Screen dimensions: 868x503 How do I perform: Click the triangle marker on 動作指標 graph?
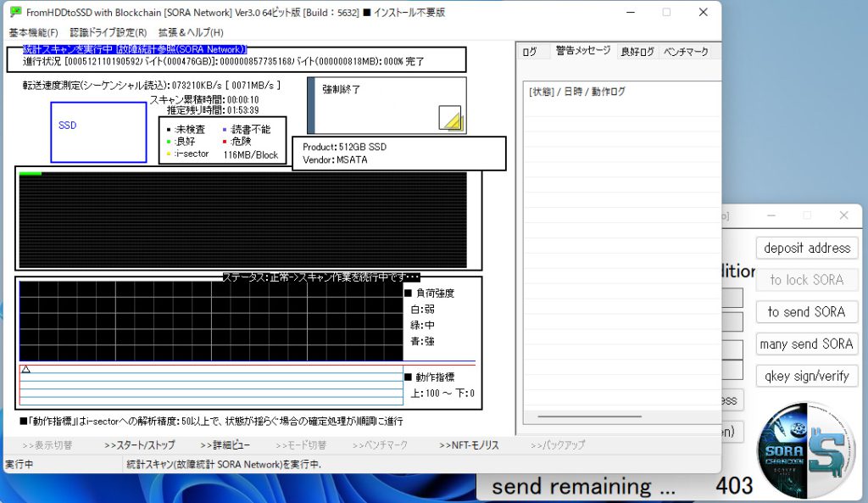(25, 369)
